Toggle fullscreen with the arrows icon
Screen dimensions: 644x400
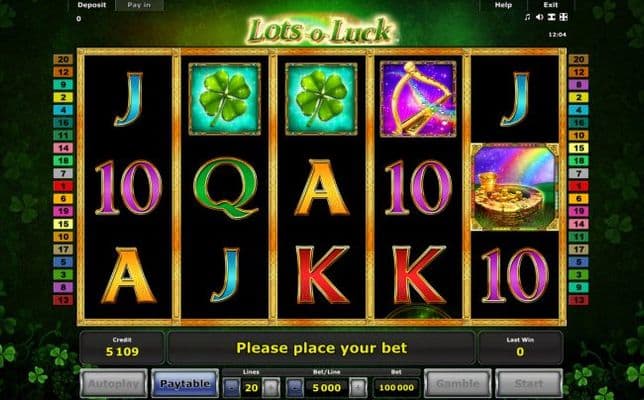click(564, 17)
